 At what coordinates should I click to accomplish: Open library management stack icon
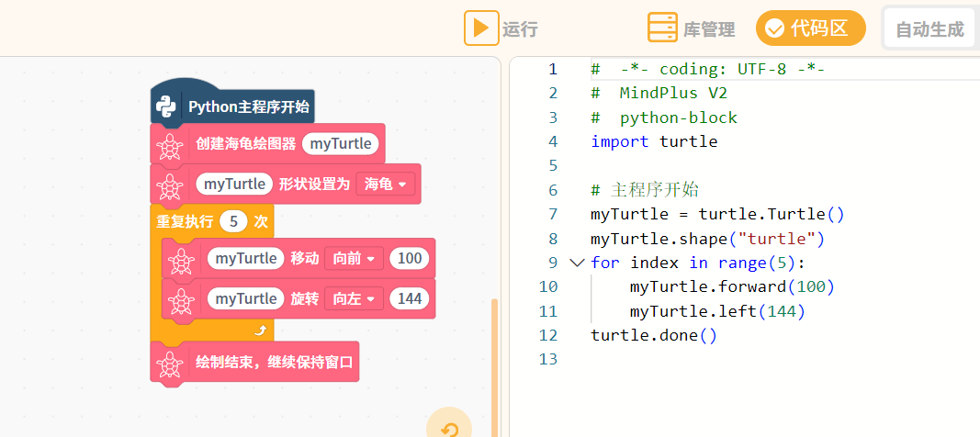pos(662,28)
